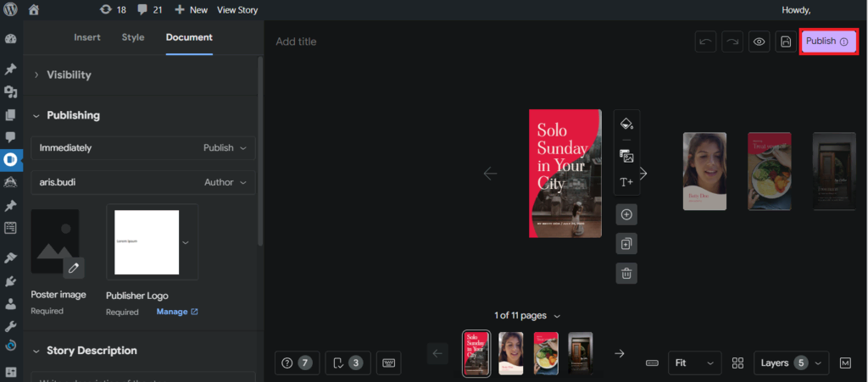The height and width of the screenshot is (382, 868).
Task: Click the Add title field
Action: (x=296, y=42)
